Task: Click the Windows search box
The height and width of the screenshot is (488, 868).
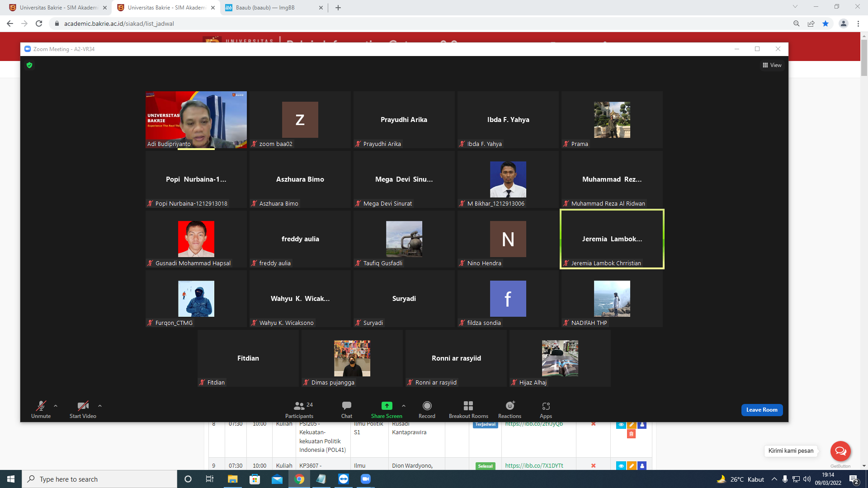Action: click(x=99, y=479)
